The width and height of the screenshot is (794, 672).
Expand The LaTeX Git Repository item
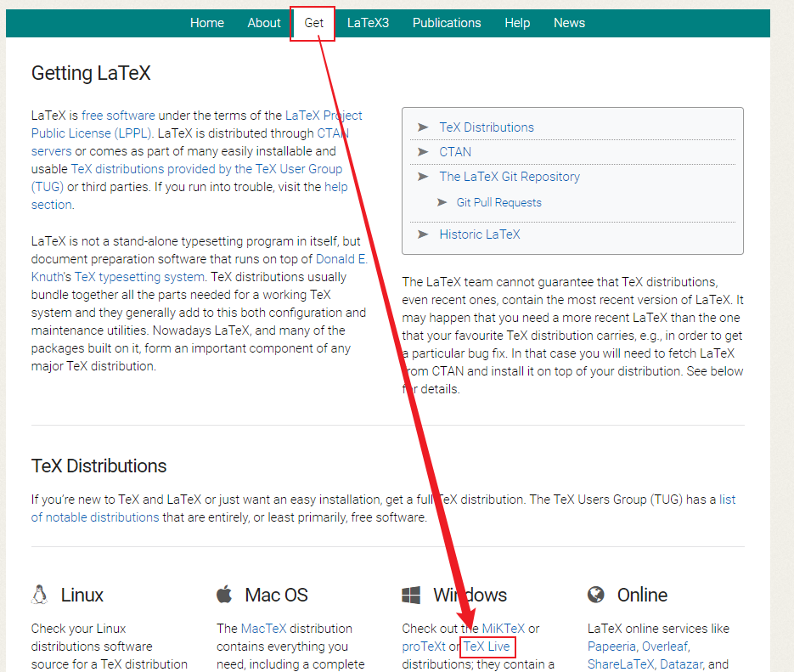coord(509,176)
